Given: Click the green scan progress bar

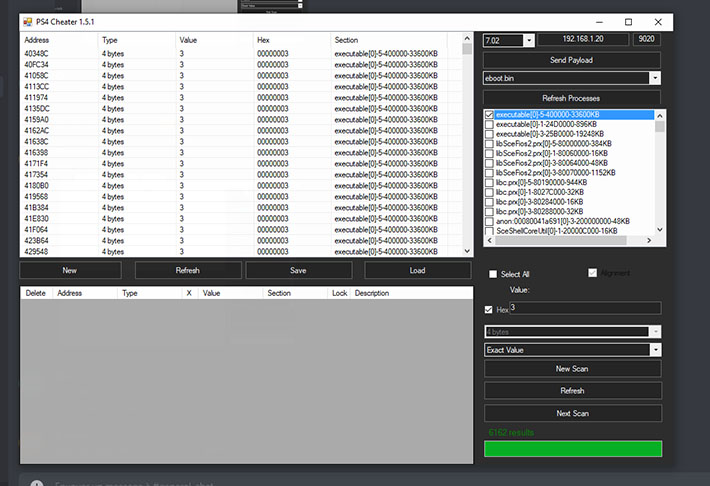Looking at the screenshot, I should pos(573,448).
